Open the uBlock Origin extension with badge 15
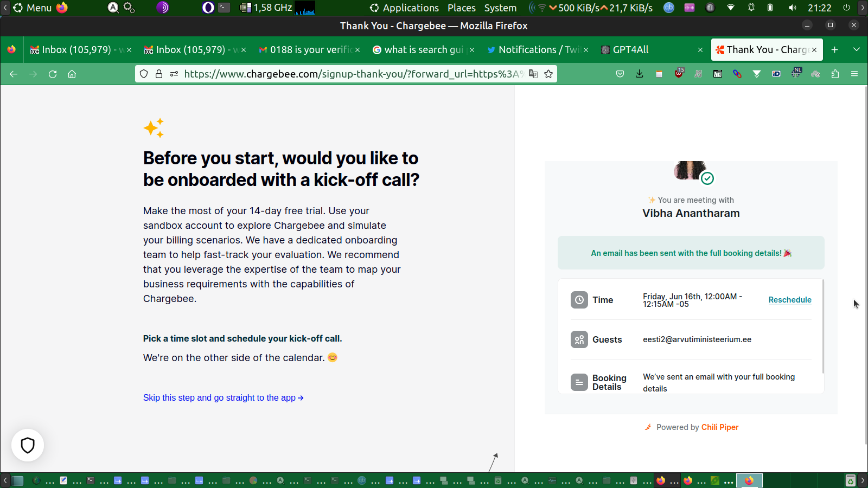868x488 pixels. click(x=679, y=73)
